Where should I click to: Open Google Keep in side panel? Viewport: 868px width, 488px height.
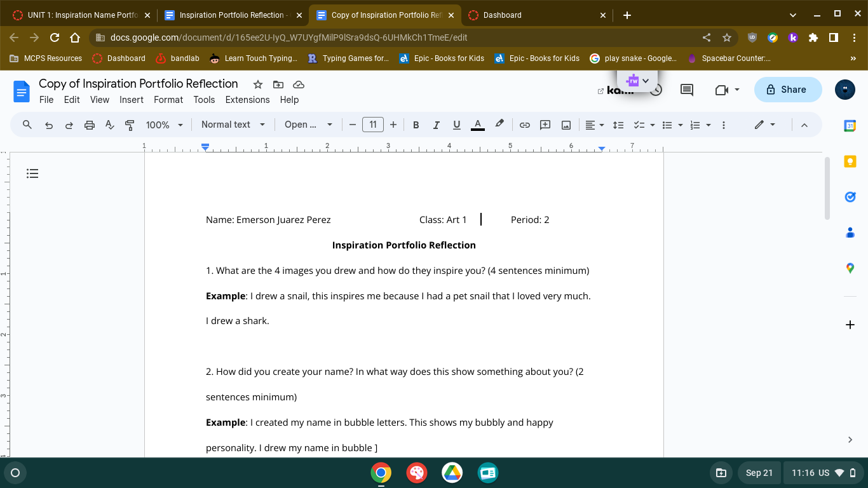coord(850,161)
